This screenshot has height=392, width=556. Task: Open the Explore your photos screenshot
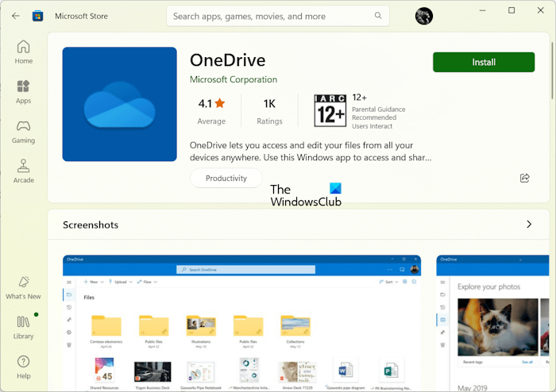coord(493,323)
